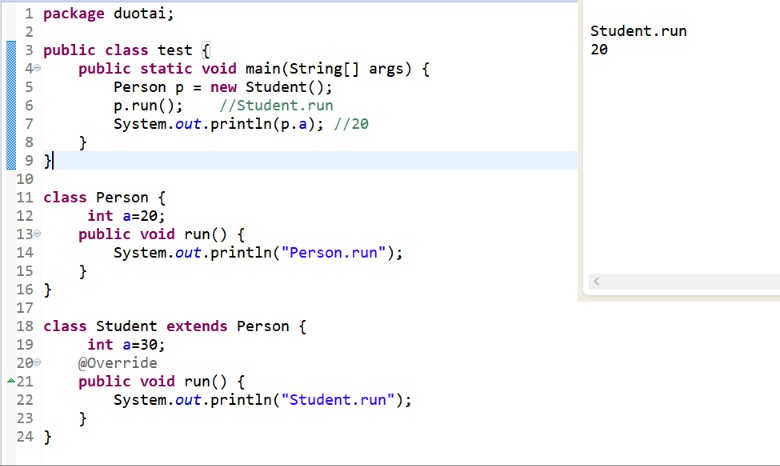This screenshot has width=780, height=466.
Task: Click the '//20' comment on line 7
Action: 351,124
